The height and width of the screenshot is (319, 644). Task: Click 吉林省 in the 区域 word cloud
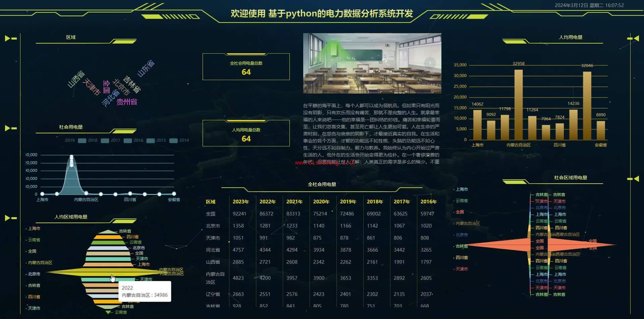click(132, 84)
